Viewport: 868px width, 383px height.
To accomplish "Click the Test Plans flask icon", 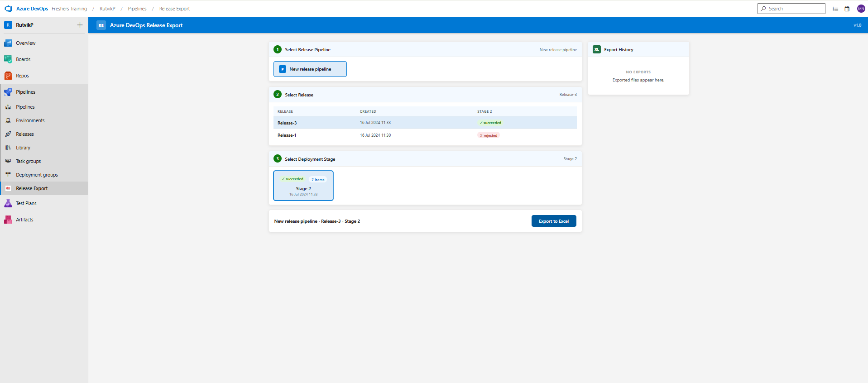I will tap(8, 203).
